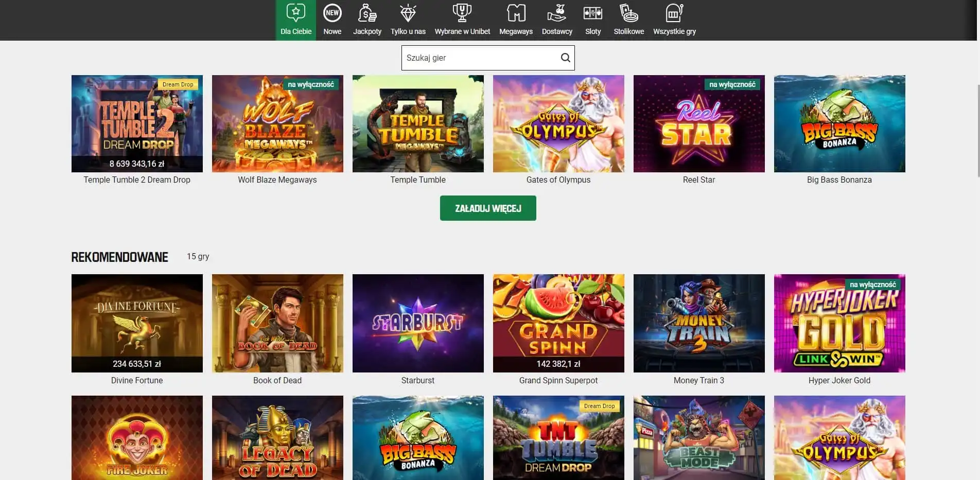Click the Divine Fortune title text
This screenshot has height=480, width=980.
137,380
